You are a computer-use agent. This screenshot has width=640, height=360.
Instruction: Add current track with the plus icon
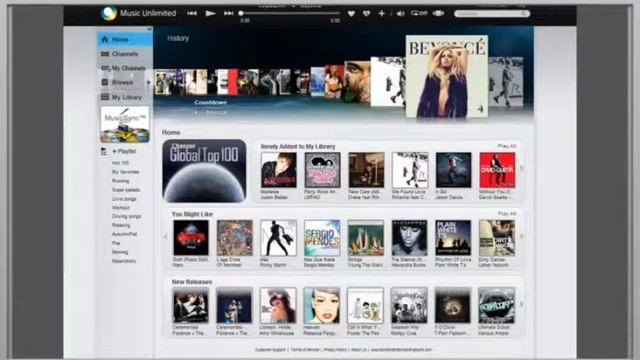pos(382,14)
